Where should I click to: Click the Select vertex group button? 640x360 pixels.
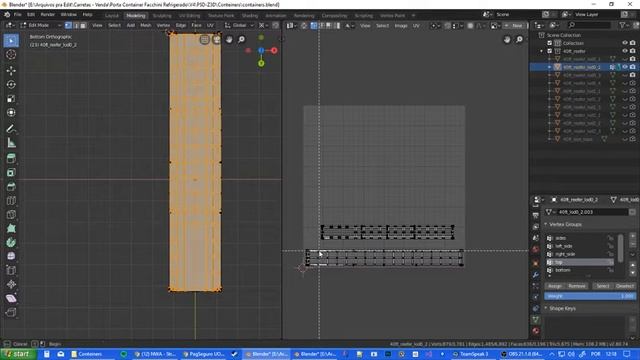pyautogui.click(x=602, y=286)
